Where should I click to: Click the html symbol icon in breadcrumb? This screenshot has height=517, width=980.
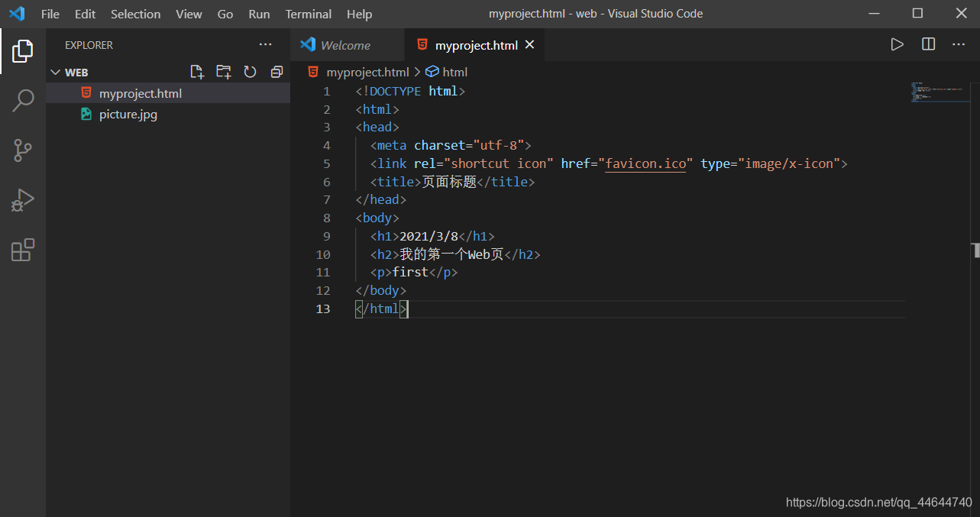(432, 72)
